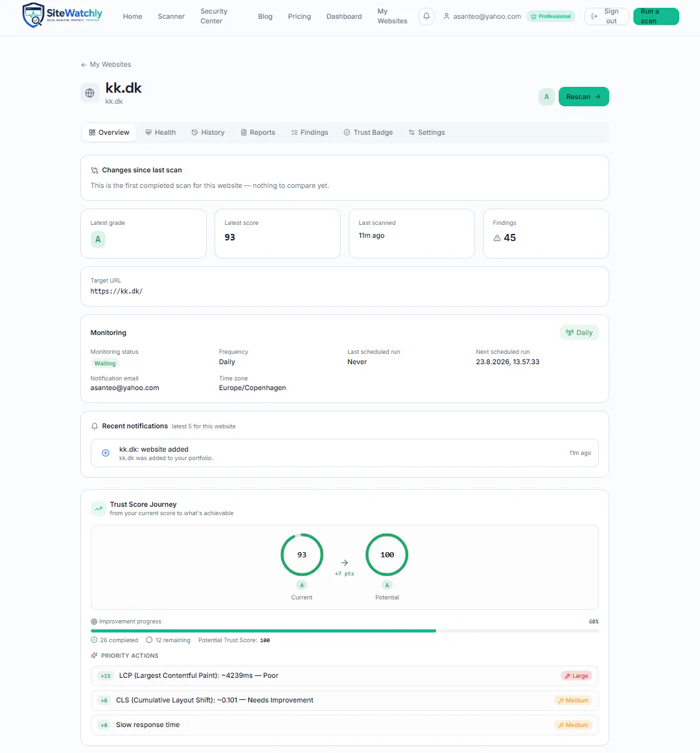Click the grade A badge beside Rescan
The image size is (700, 753).
(546, 97)
